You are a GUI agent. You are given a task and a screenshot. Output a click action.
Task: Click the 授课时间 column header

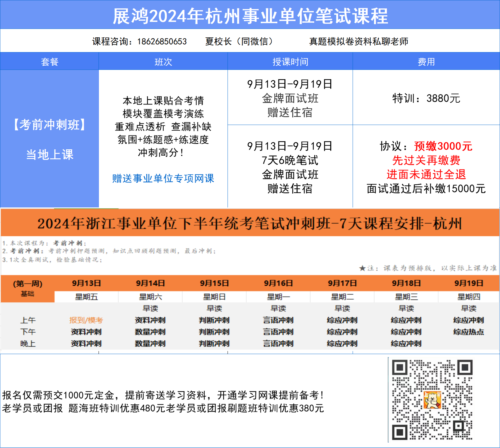290,62
